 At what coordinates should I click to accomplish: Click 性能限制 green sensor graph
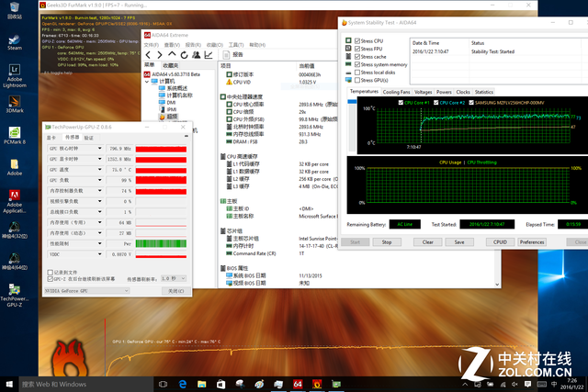tap(161, 243)
